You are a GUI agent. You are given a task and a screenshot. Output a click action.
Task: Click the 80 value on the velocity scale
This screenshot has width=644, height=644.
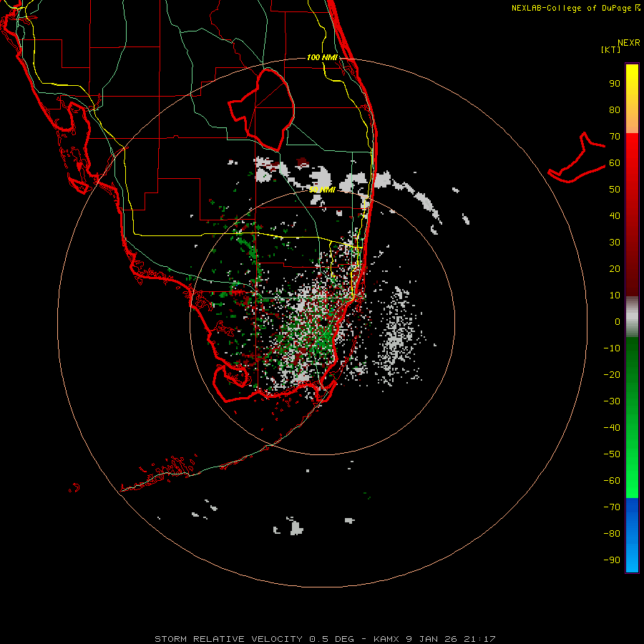(x=615, y=110)
